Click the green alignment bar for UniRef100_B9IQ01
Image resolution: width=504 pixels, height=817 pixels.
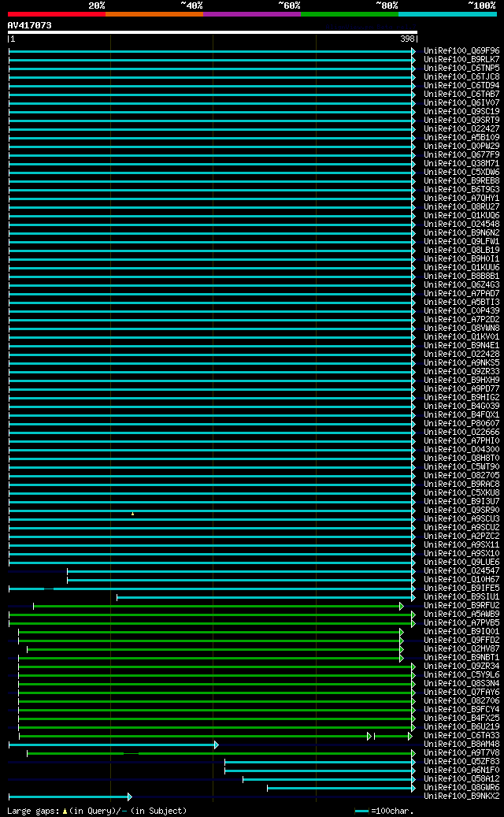(211, 632)
